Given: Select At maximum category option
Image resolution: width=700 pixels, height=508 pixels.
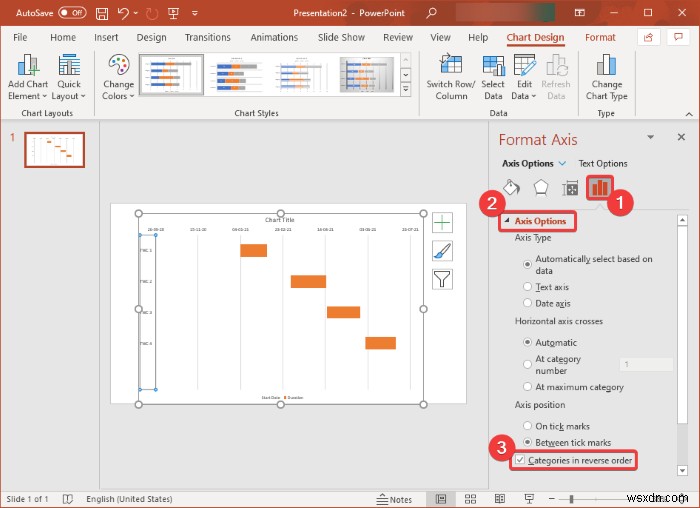Looking at the screenshot, I should pos(527,387).
